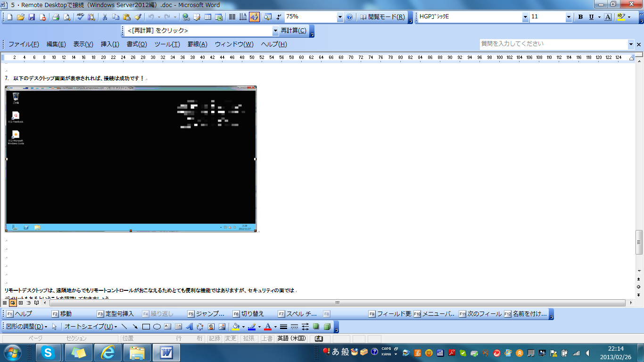Screen dimensions: 644x362
Task: Click the help question input field
Action: [554, 44]
